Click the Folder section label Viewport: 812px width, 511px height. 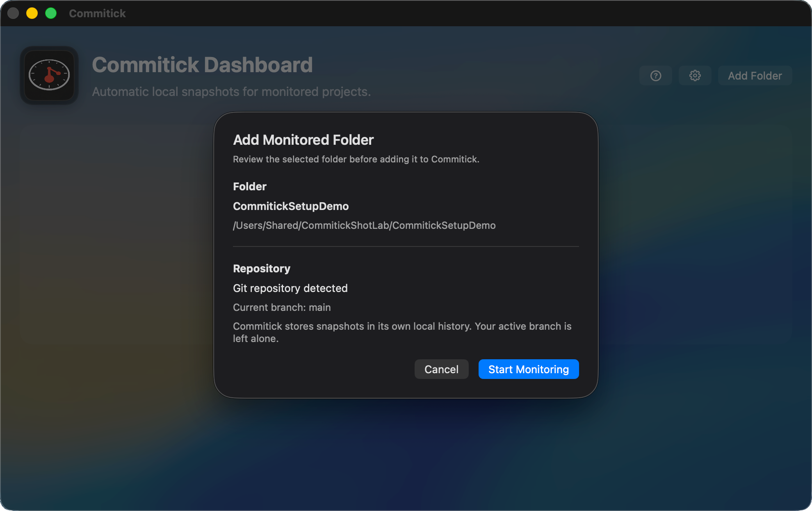click(x=249, y=186)
